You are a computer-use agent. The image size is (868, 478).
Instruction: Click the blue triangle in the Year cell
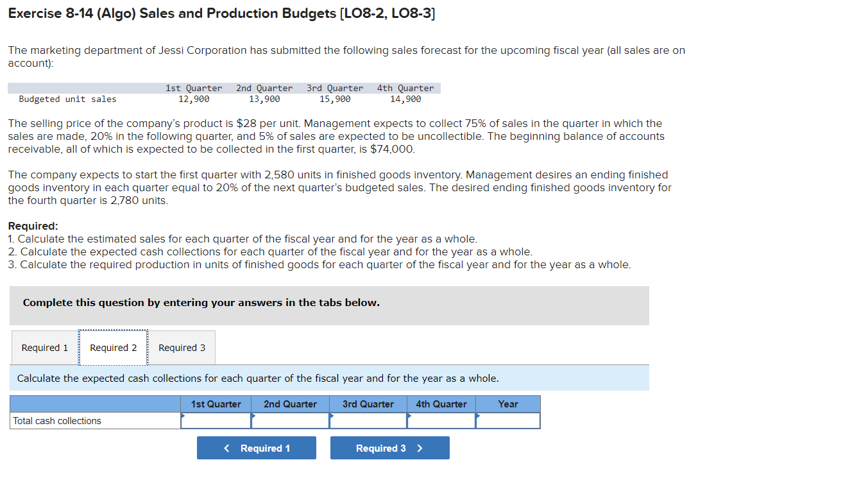[478, 416]
